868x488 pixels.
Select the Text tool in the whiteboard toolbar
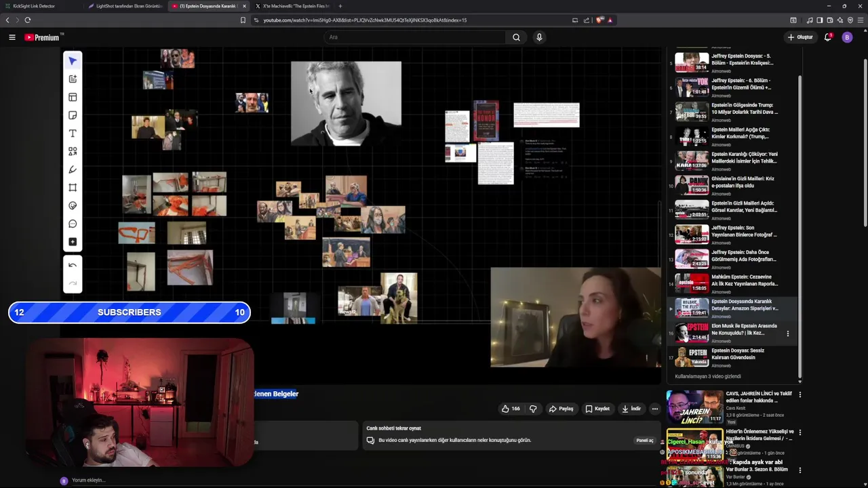pos(73,134)
